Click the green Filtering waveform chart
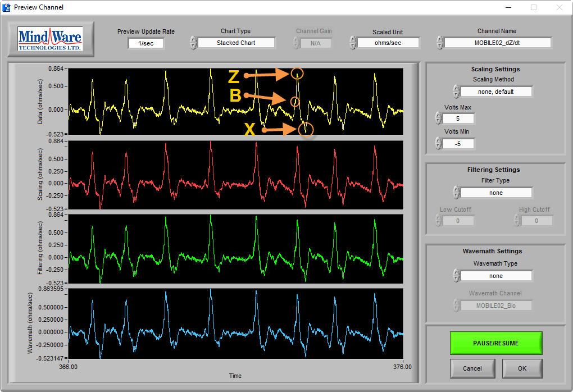 [x=236, y=249]
